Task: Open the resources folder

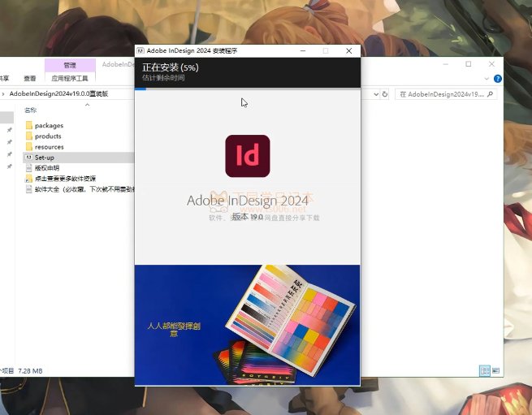Action: pyautogui.click(x=49, y=147)
